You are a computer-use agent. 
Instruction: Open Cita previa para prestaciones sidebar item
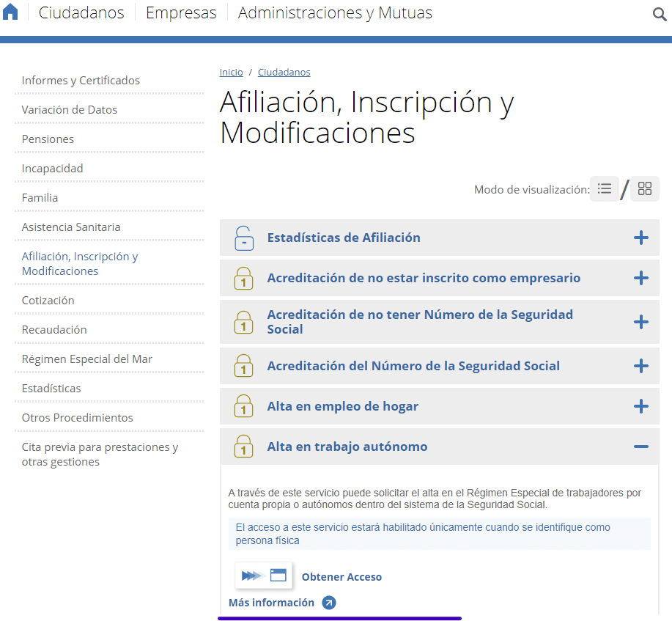click(x=100, y=454)
